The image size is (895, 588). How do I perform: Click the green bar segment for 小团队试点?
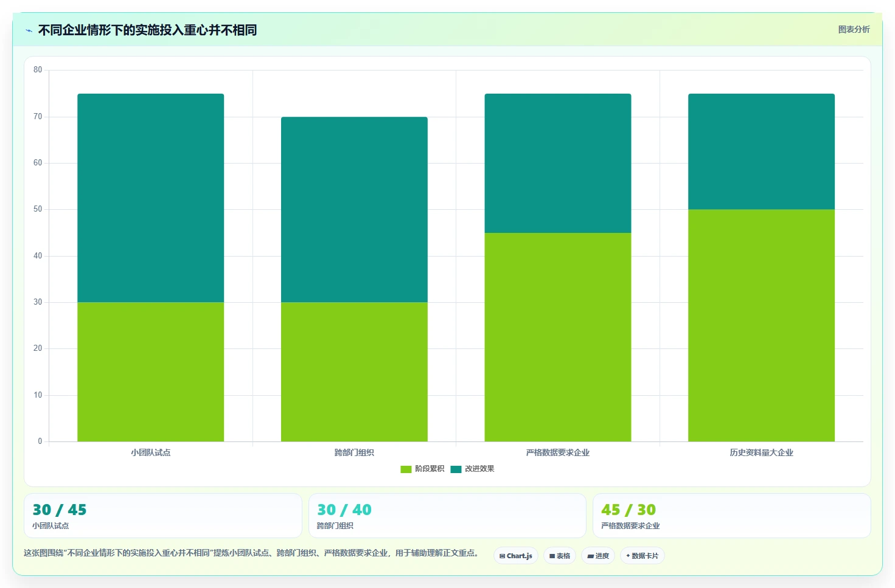point(150,372)
